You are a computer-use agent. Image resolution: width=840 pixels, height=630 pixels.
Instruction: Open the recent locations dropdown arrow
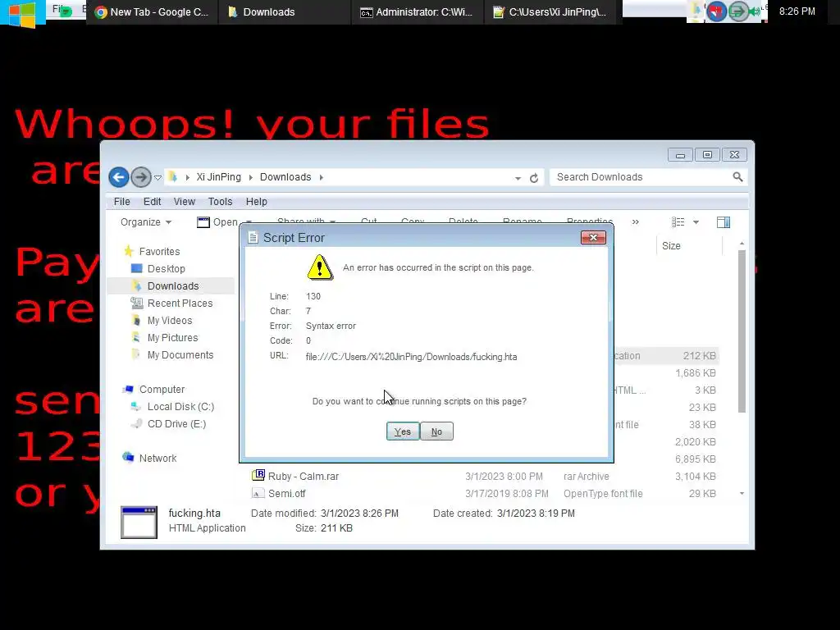coord(158,177)
